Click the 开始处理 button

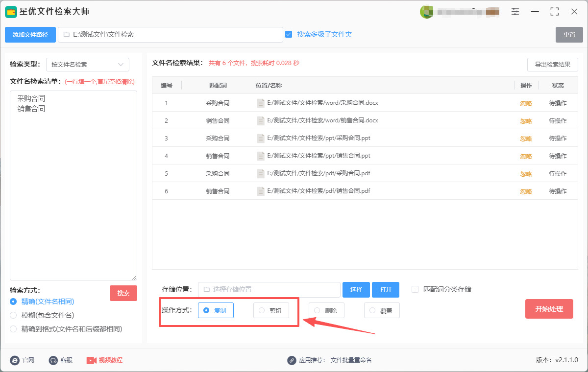point(549,309)
